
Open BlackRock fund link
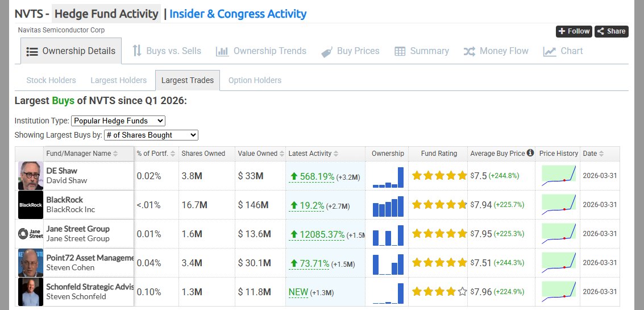coord(64,200)
